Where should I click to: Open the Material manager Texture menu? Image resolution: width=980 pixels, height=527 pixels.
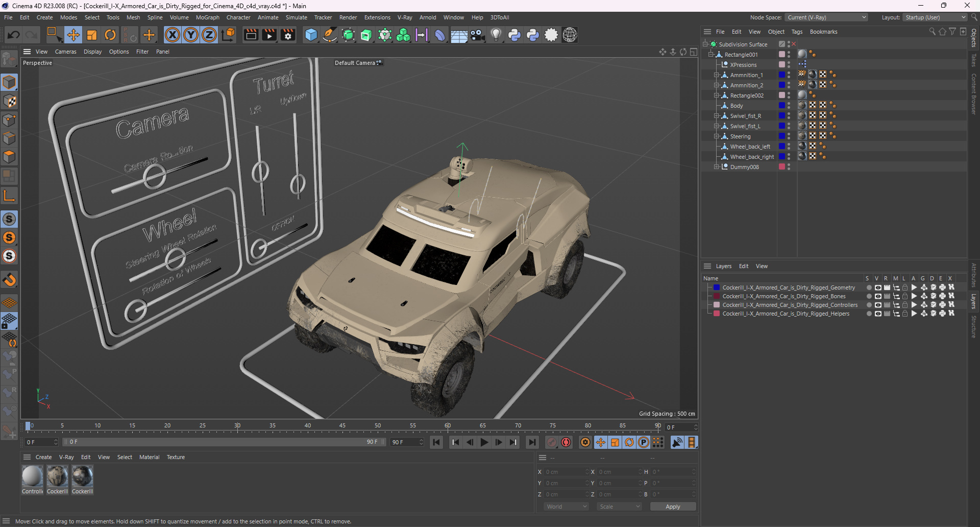tap(176, 457)
